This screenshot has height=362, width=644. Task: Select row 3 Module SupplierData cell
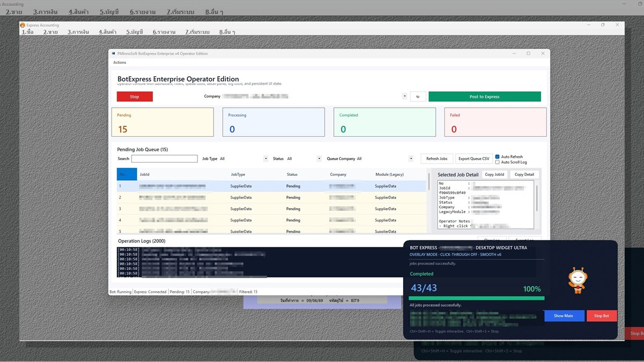[x=385, y=209]
